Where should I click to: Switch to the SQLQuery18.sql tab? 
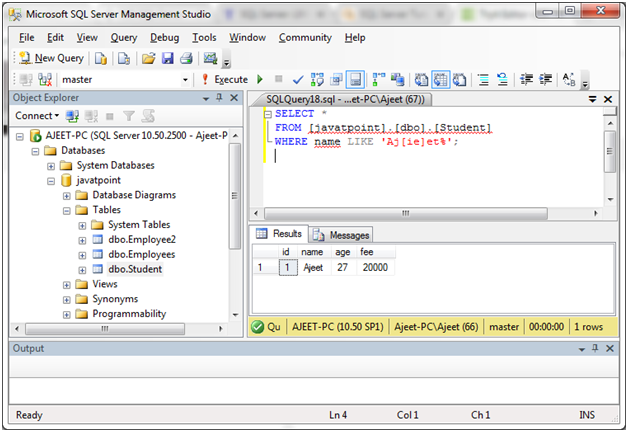[344, 99]
